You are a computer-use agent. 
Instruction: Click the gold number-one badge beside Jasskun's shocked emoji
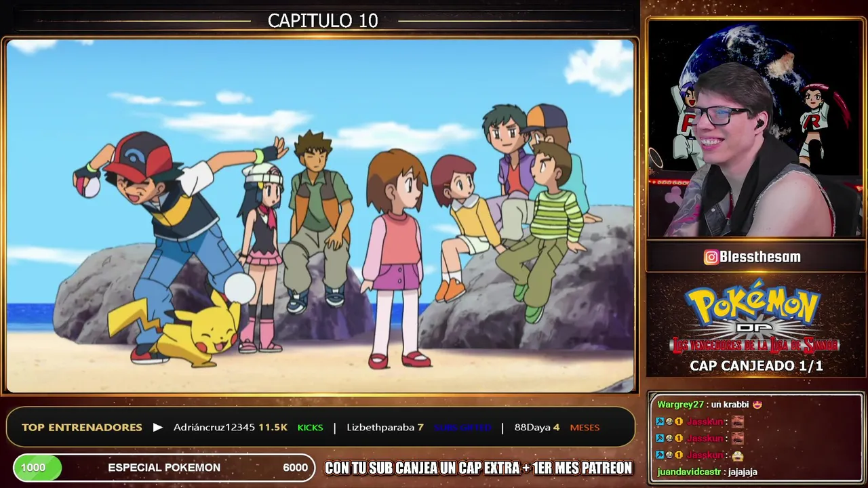[x=679, y=455]
